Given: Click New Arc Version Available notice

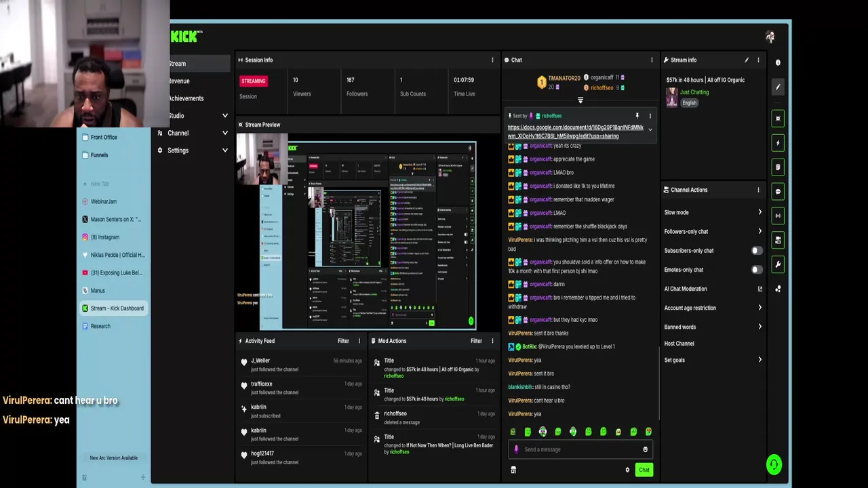Looking at the screenshot, I should (113, 458).
